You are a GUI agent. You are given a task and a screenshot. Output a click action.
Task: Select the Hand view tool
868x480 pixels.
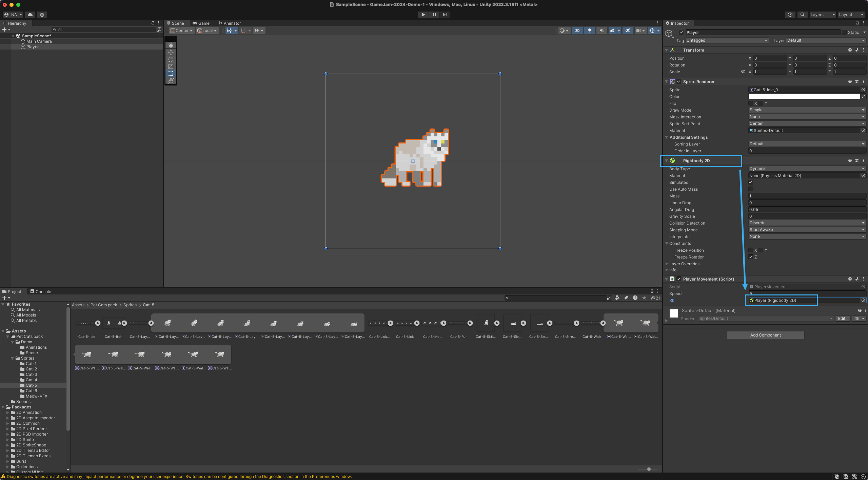click(171, 45)
